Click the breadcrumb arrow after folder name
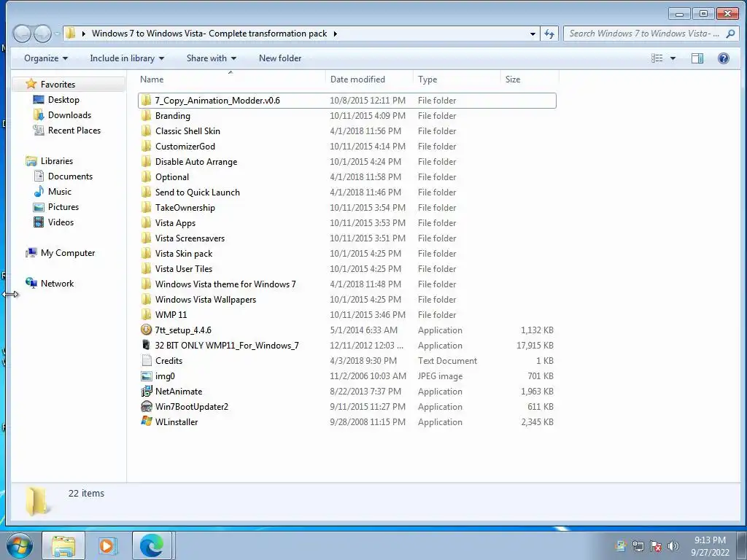Viewport: 747px width, 560px height. tap(336, 34)
